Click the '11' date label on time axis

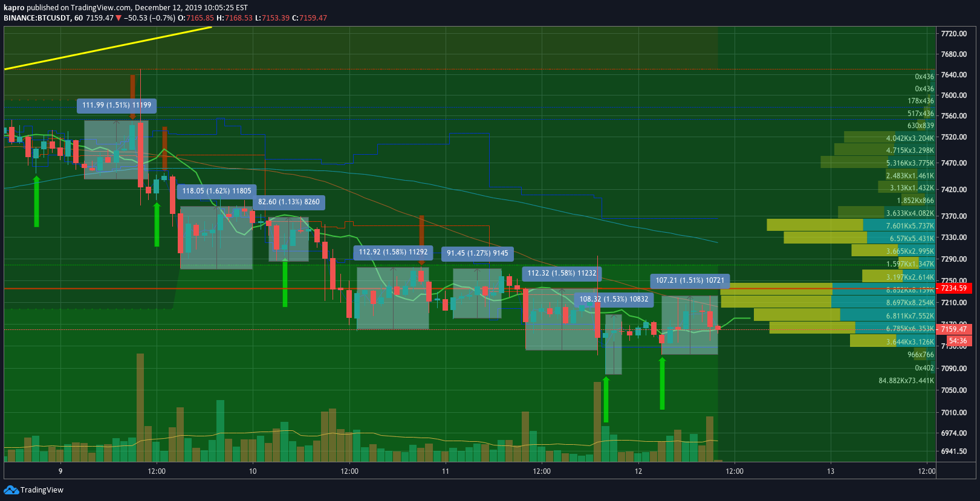click(446, 471)
